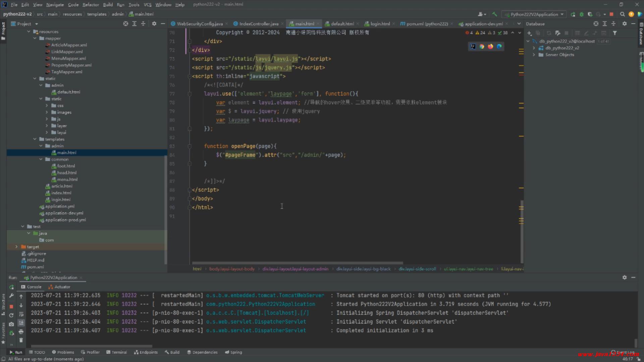Click the Run console horizontal scrollbar
Screen dimensions: 644x362
pos(91,346)
